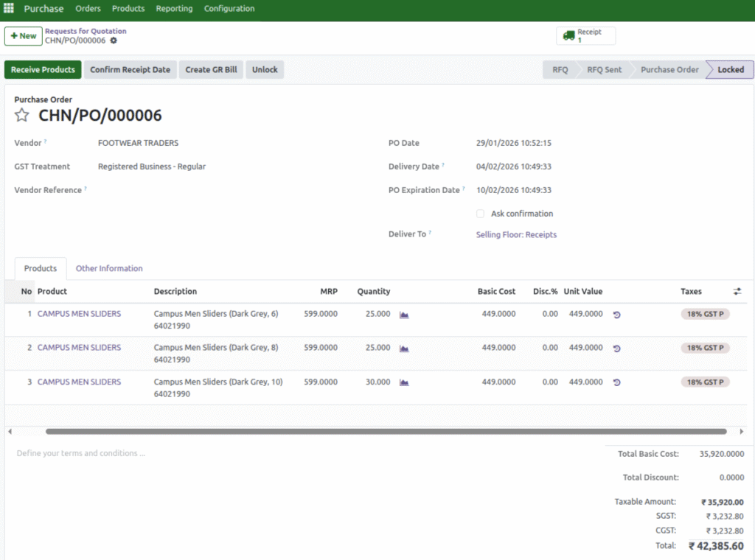Select the Purchase Order stage in the status bar
Image resolution: width=755 pixels, height=560 pixels.
(x=668, y=69)
